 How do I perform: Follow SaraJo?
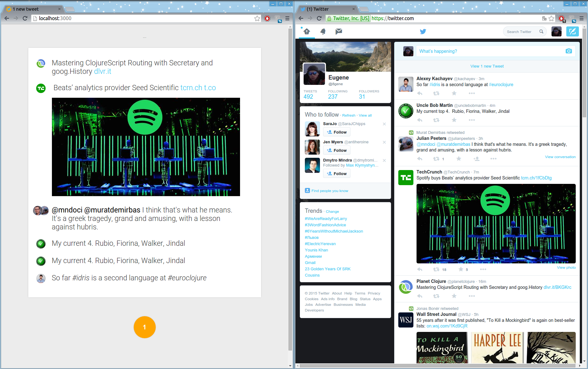pos(337,132)
